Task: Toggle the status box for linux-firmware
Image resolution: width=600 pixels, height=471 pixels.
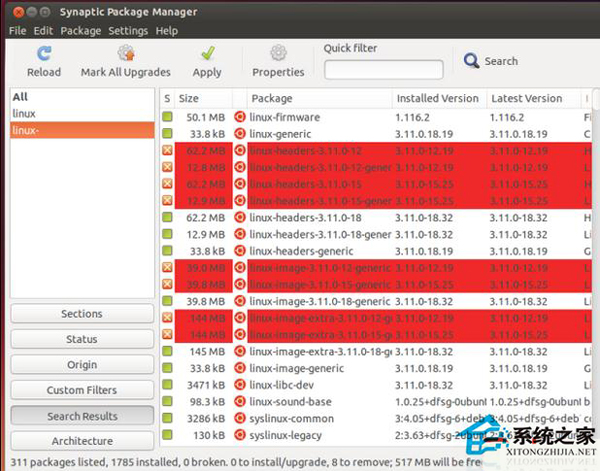Action: pyautogui.click(x=167, y=117)
